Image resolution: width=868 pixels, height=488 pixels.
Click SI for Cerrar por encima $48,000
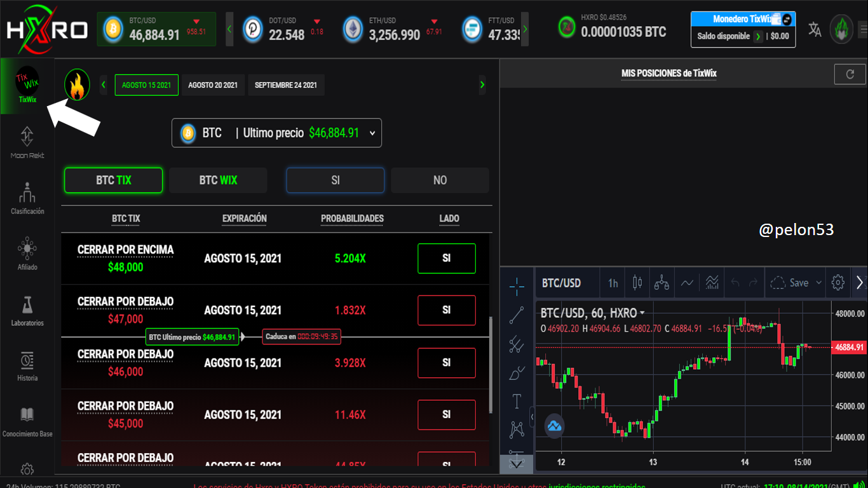point(447,259)
